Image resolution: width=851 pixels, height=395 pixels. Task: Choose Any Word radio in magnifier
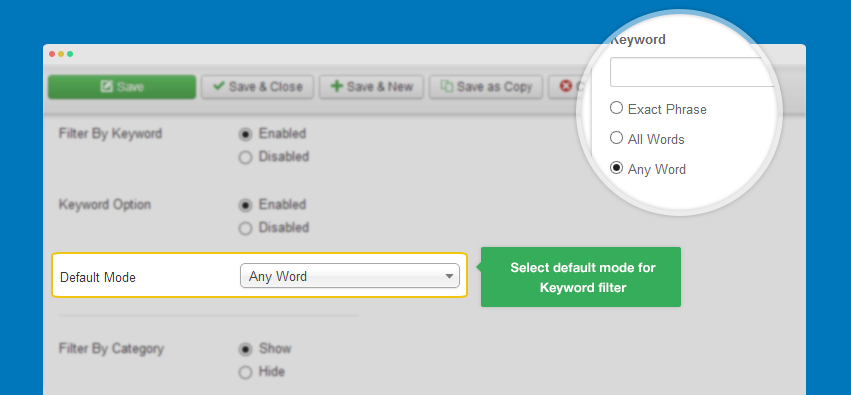(x=616, y=168)
